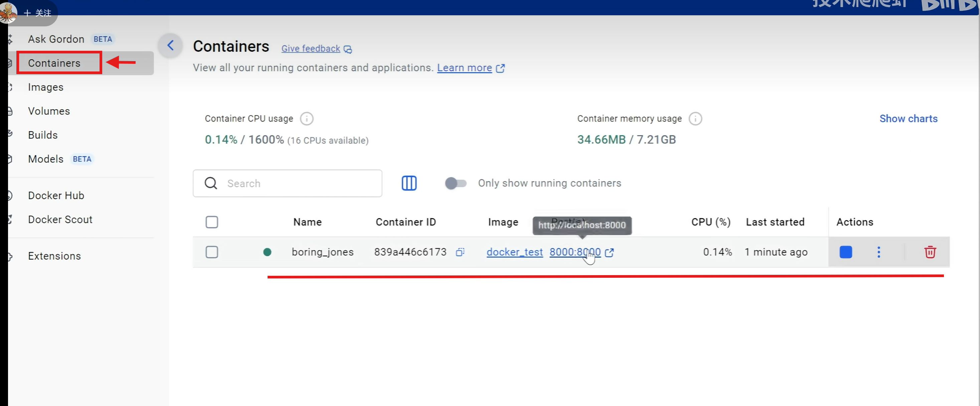
Task: Open the Learn more link
Action: (464, 68)
